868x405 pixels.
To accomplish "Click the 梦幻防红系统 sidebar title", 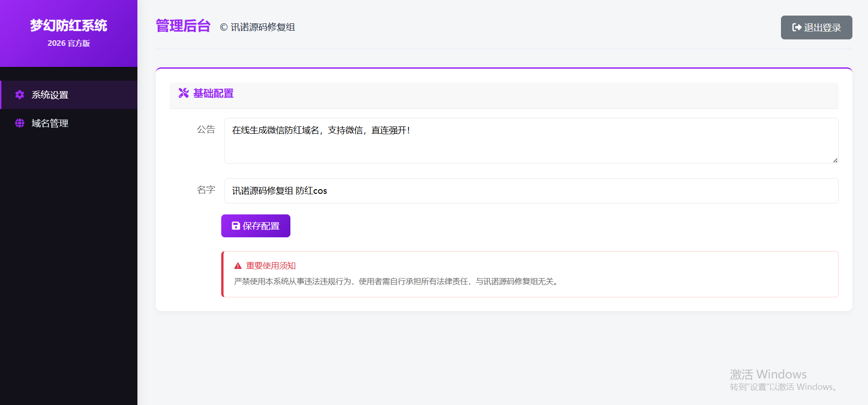I will pyautogui.click(x=69, y=26).
